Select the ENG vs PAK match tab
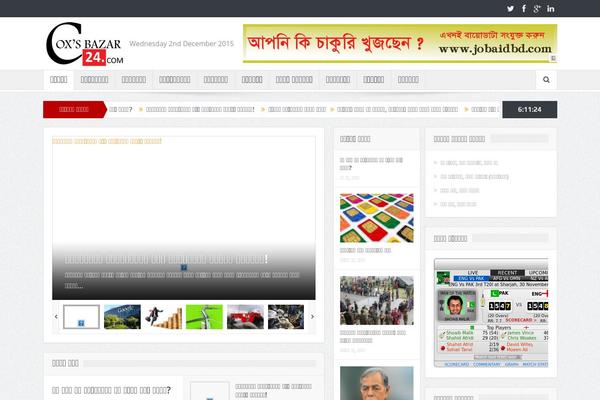The height and width of the screenshot is (400, 600). click(x=471, y=278)
